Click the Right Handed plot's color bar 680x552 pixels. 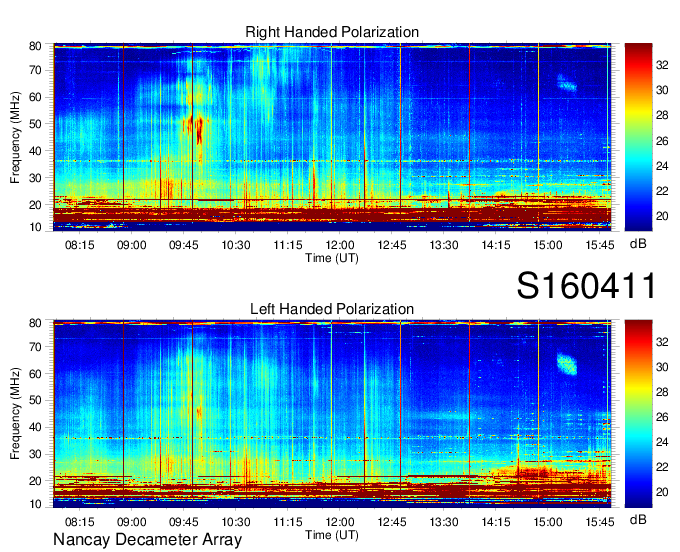click(638, 137)
